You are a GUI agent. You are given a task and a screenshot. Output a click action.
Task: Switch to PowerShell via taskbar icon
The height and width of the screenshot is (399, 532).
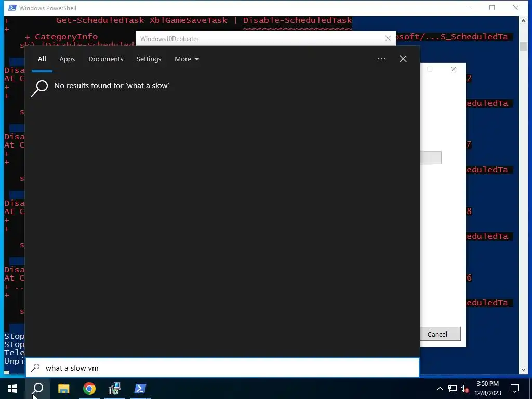[140, 389]
